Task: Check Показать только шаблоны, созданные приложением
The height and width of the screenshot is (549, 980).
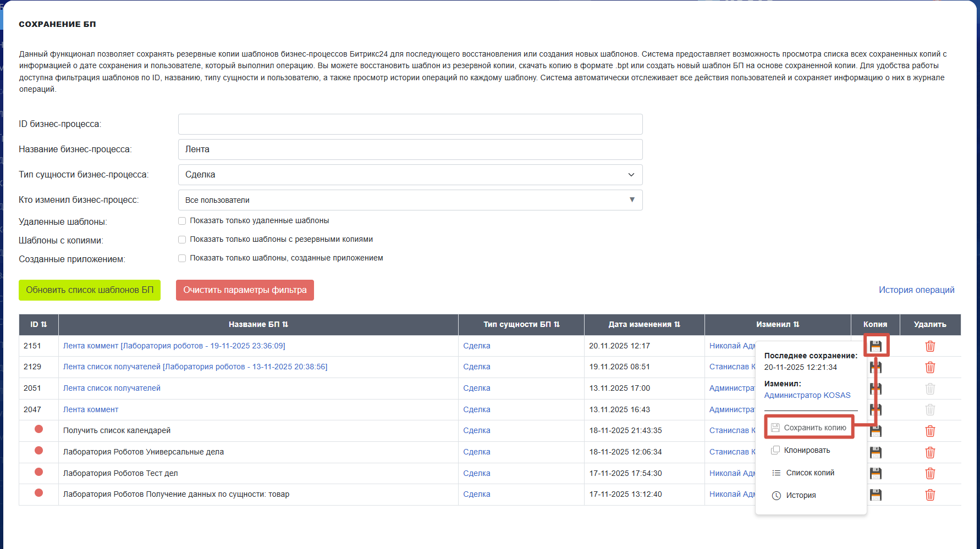Action: 182,258
